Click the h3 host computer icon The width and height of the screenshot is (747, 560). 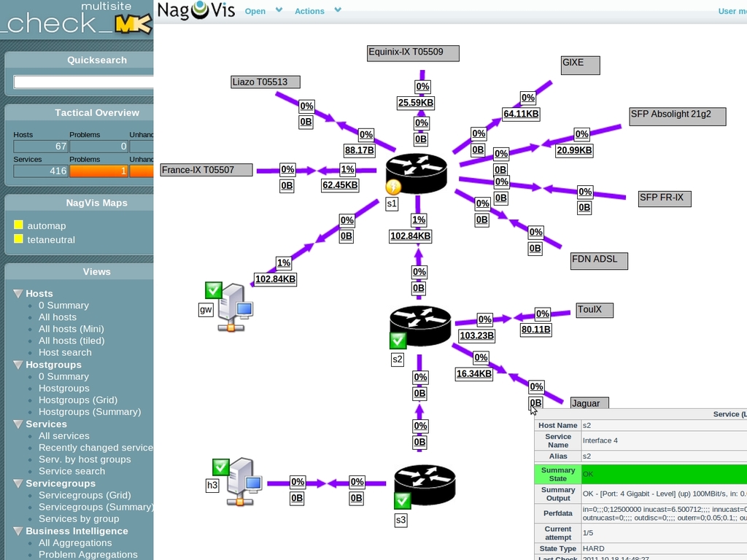pos(244,482)
